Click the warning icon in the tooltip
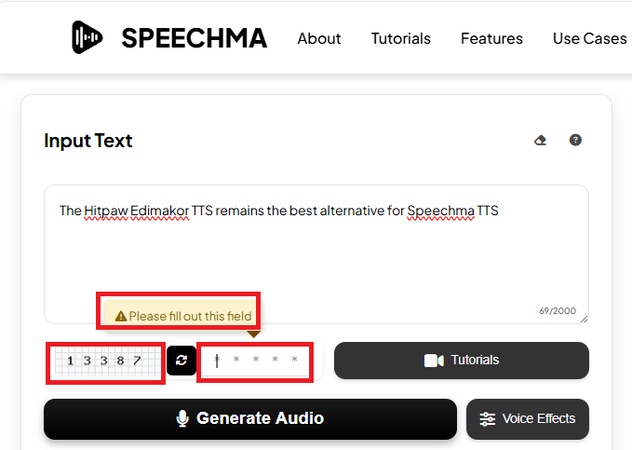 pos(121,317)
